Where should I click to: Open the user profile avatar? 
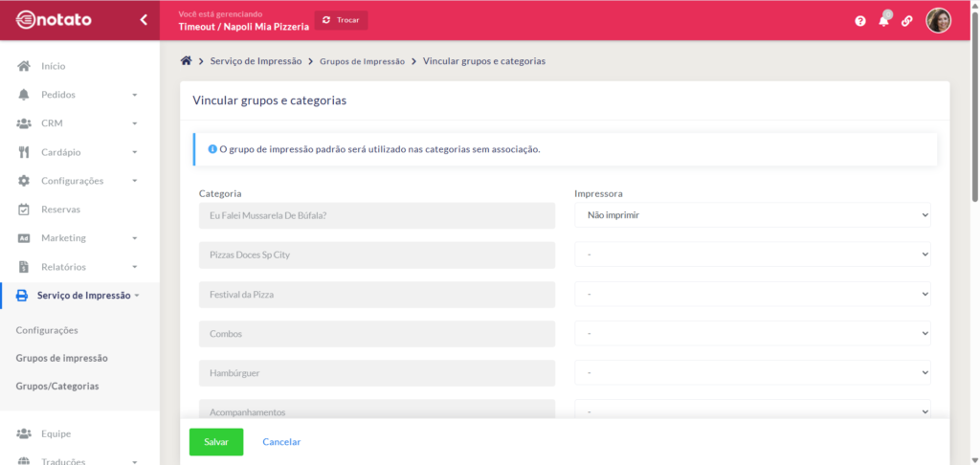tap(938, 20)
